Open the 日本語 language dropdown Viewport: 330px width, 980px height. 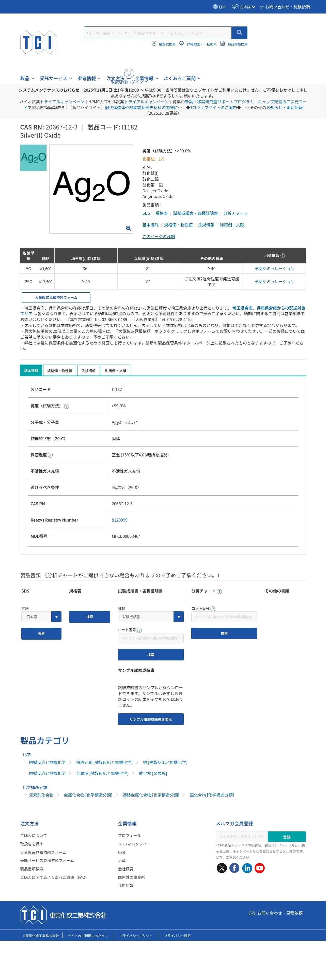244,7
